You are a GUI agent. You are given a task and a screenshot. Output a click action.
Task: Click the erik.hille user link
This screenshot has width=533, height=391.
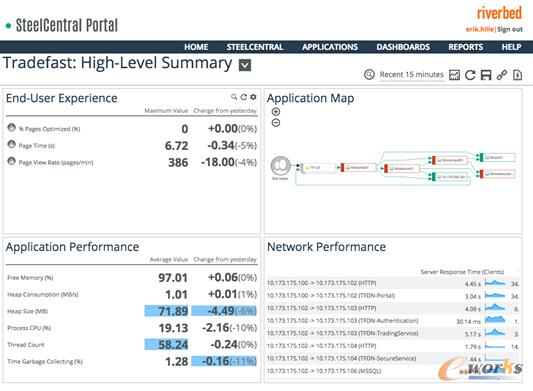pyautogui.click(x=479, y=29)
